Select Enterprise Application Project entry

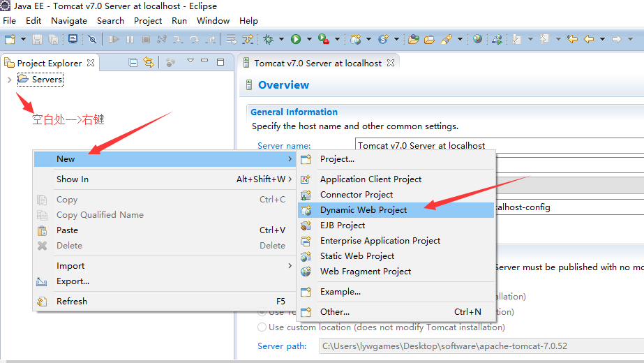pyautogui.click(x=396, y=241)
